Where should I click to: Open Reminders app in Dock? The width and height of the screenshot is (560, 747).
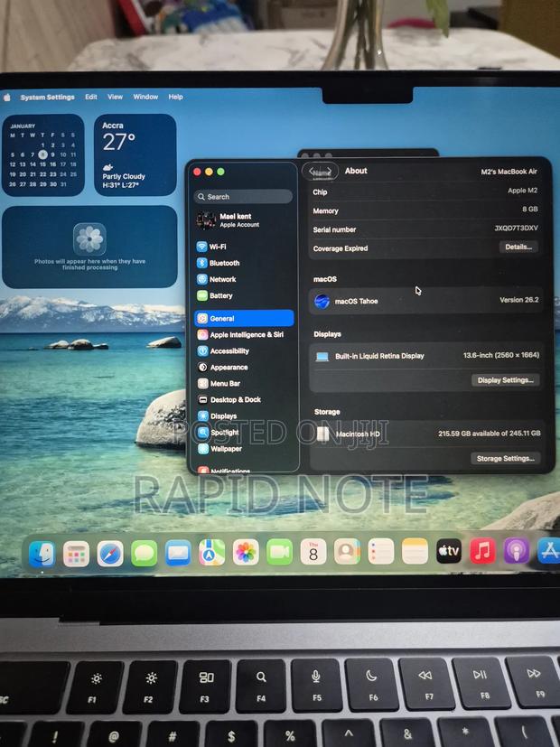(381, 551)
